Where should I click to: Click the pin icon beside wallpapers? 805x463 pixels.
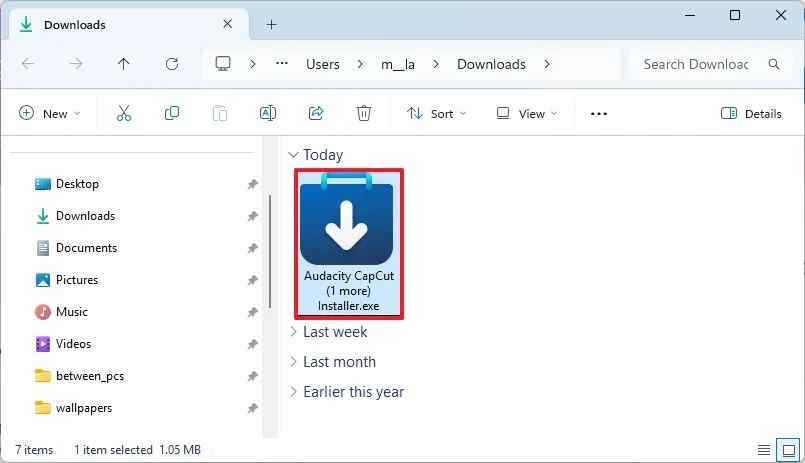coord(252,408)
